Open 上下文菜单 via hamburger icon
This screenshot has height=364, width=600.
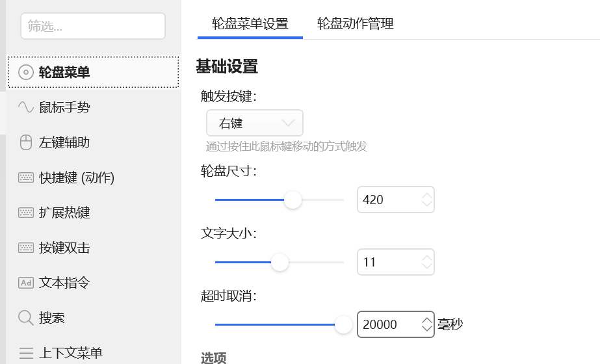pos(25,353)
